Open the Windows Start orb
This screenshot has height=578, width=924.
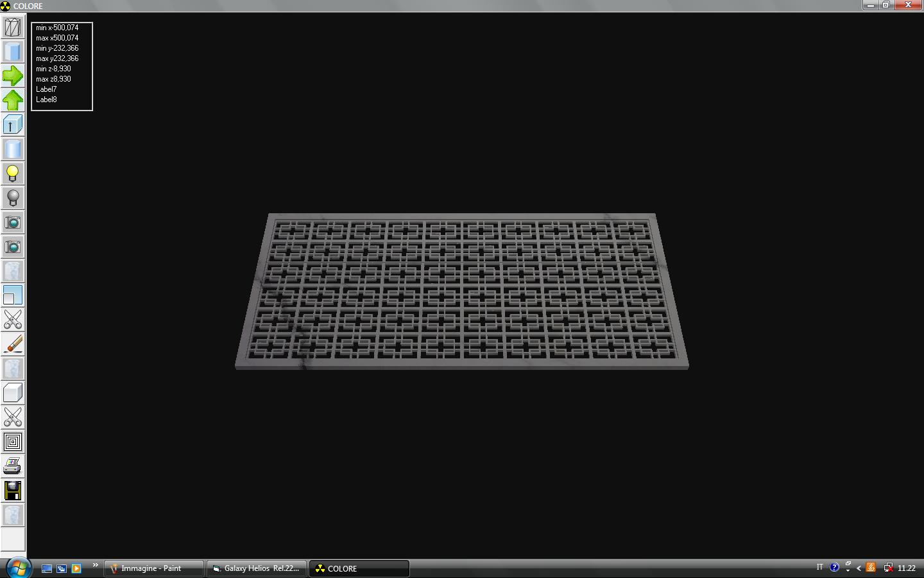[18, 568]
